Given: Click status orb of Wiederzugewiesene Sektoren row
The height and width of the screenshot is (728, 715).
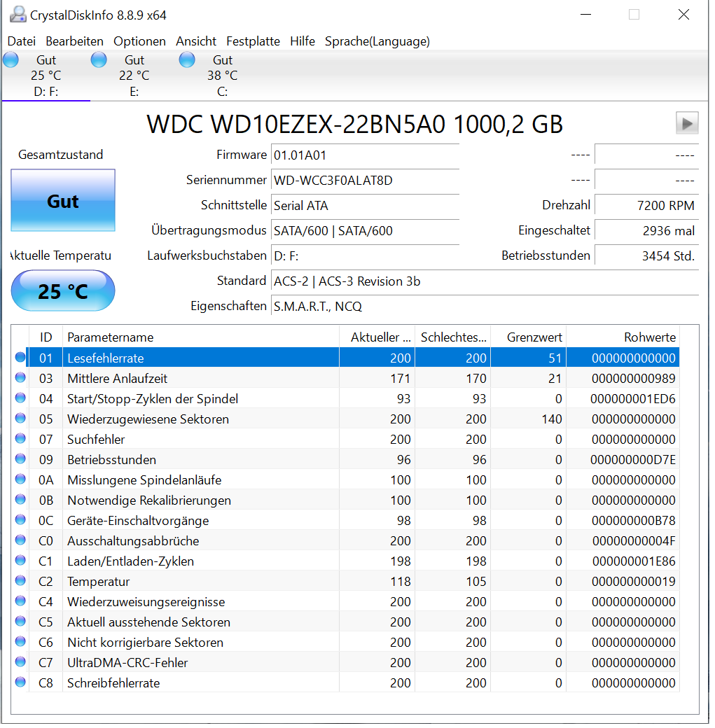Looking at the screenshot, I should click(x=20, y=419).
